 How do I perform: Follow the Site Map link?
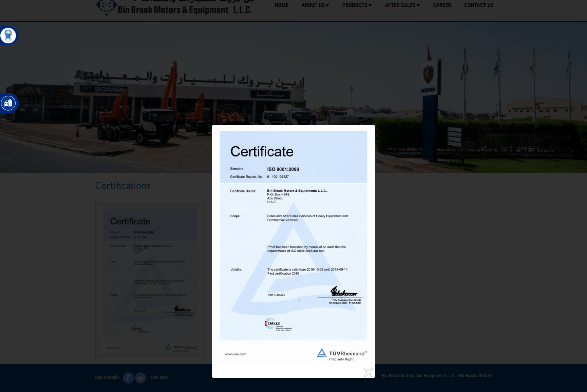tap(159, 378)
